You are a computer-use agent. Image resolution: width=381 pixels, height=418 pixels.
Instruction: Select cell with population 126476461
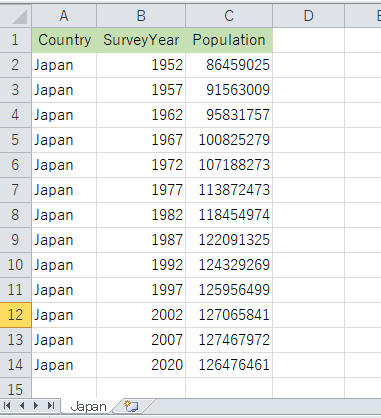pyautogui.click(x=229, y=365)
